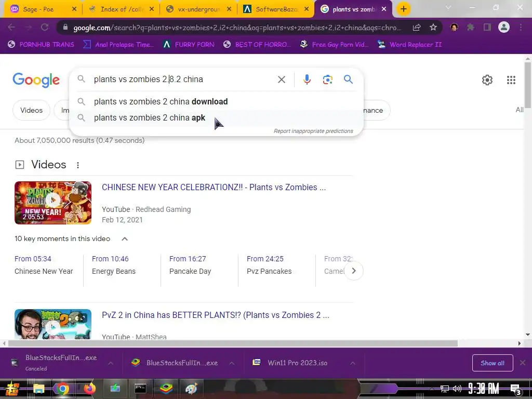Choose suggestion plants vs zombies 2 china download

(217, 101)
